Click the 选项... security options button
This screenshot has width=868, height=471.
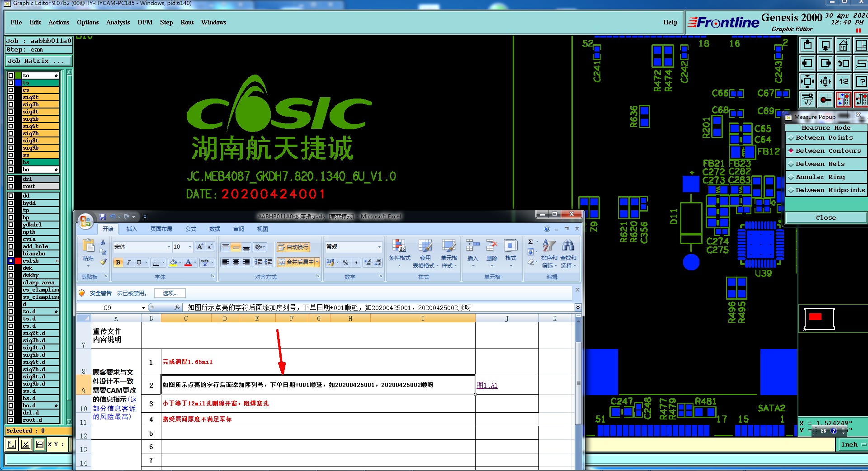170,293
